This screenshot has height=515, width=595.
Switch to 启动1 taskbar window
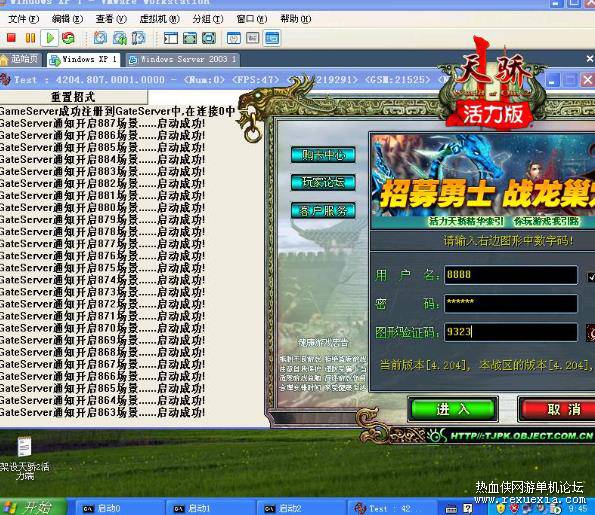click(211, 508)
